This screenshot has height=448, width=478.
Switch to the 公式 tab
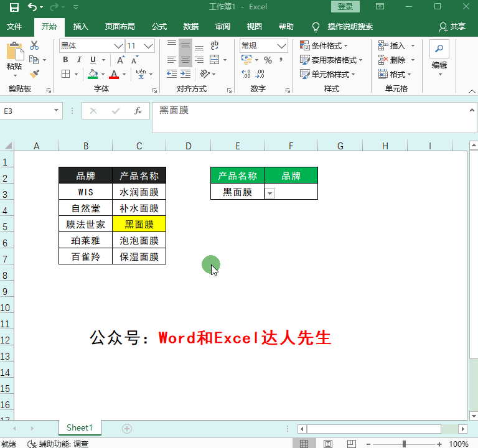(x=159, y=27)
